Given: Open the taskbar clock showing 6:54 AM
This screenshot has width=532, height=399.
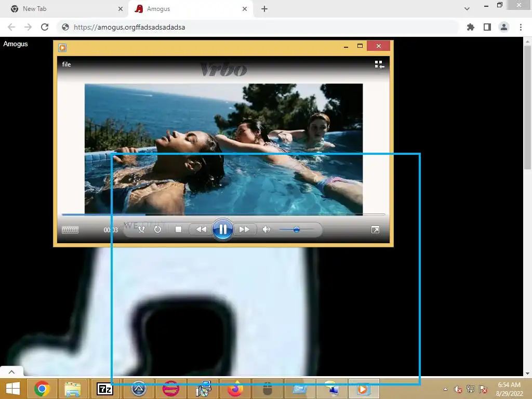Looking at the screenshot, I should coord(509,389).
